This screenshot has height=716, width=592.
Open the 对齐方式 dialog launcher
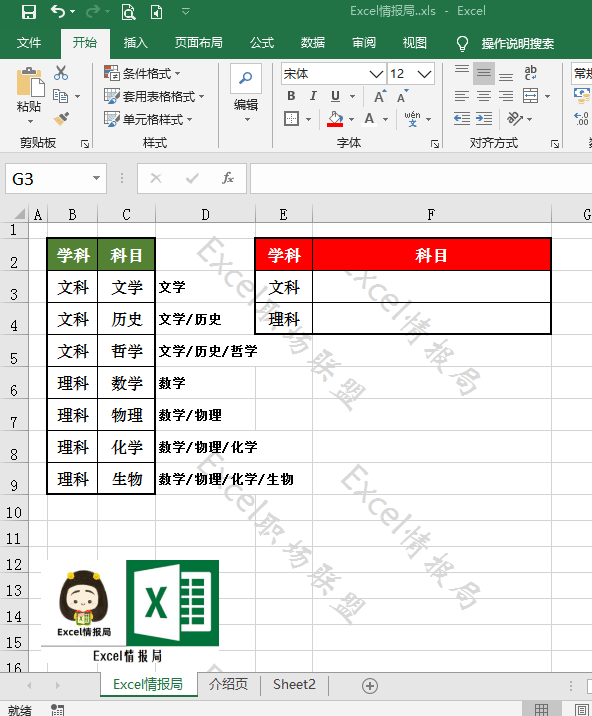555,144
